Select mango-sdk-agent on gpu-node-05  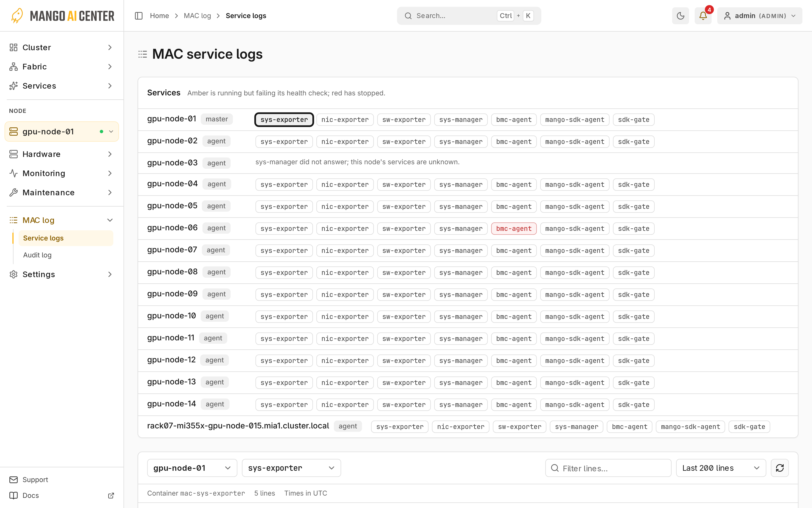tap(574, 207)
